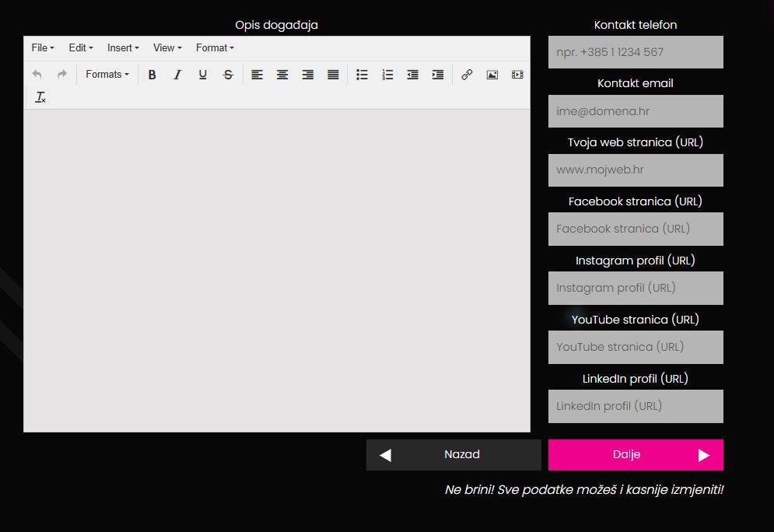Go to next step with Dalje
This screenshot has width=774, height=532.
[x=636, y=454]
